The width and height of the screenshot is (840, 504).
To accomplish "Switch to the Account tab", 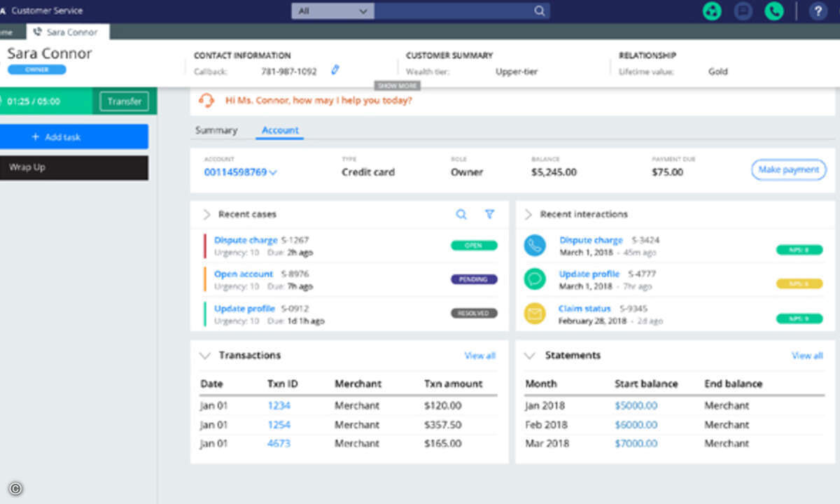I will click(280, 130).
